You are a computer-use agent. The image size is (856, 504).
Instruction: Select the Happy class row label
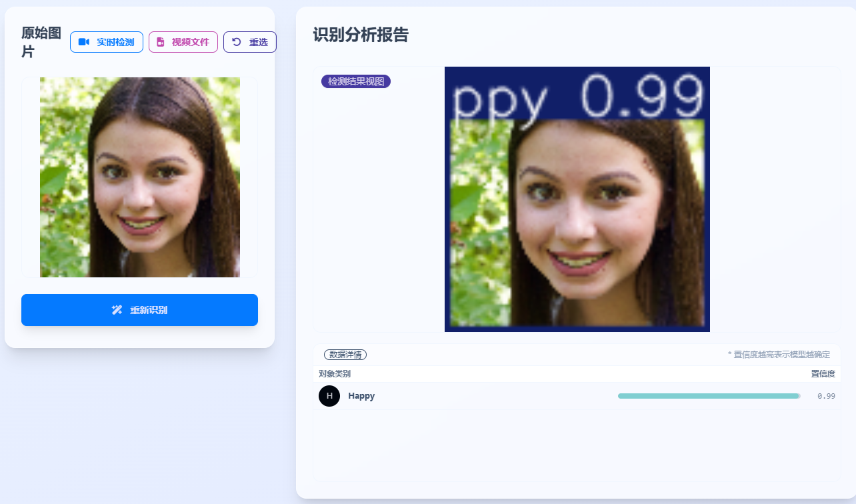[x=361, y=396]
